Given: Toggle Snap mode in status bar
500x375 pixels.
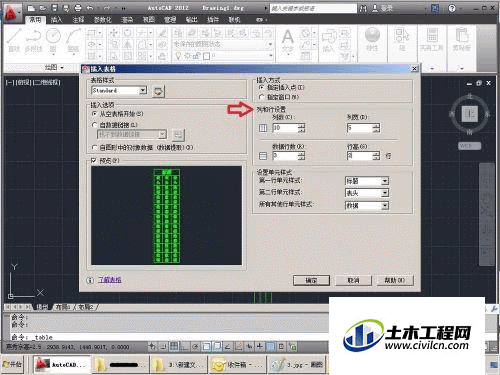Looking at the screenshot, I should click(163, 347).
